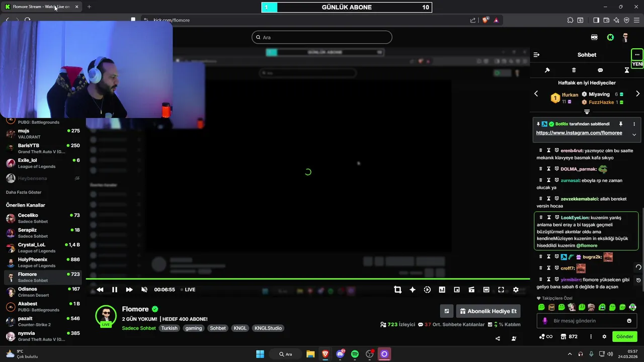
Task: Click the hourglass icon in chat toolbar
Action: pos(627,70)
